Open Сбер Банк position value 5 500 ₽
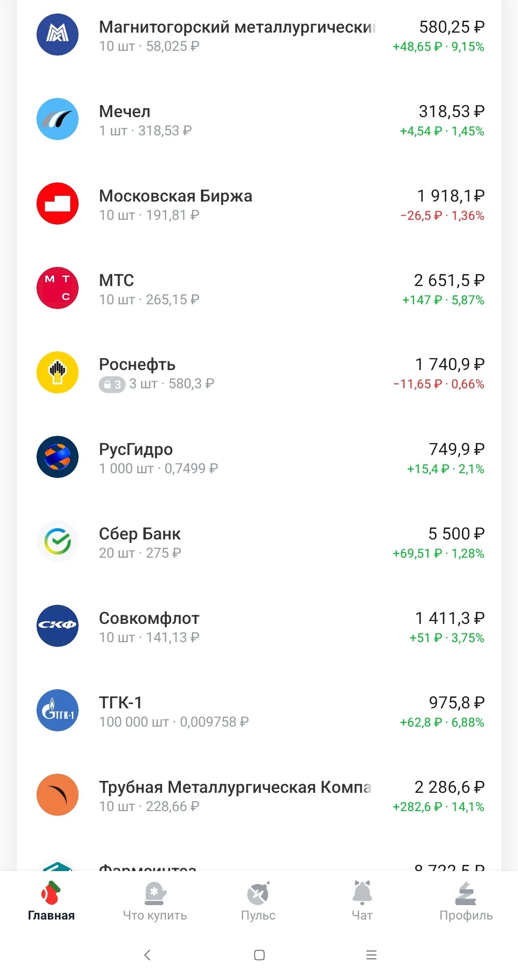Viewport: 518px width, 980px height. (456, 534)
